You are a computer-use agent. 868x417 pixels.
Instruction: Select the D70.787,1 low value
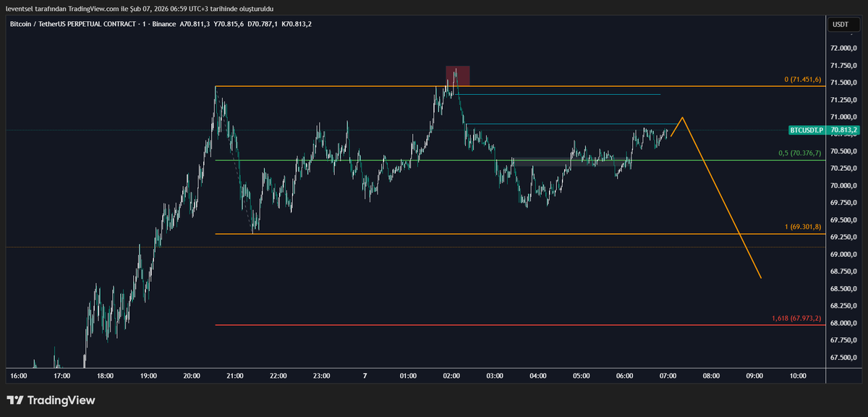point(263,24)
